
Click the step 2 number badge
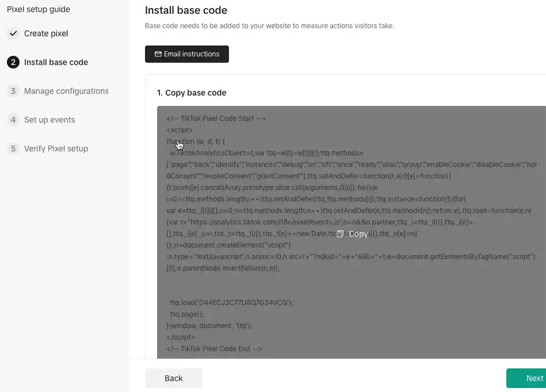pyautogui.click(x=13, y=62)
